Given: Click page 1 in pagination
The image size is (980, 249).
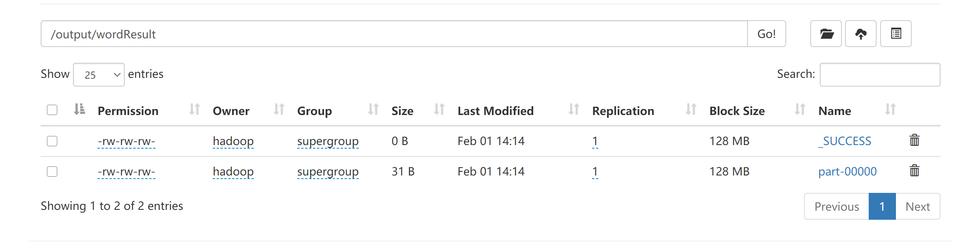Looking at the screenshot, I should click(x=882, y=206).
